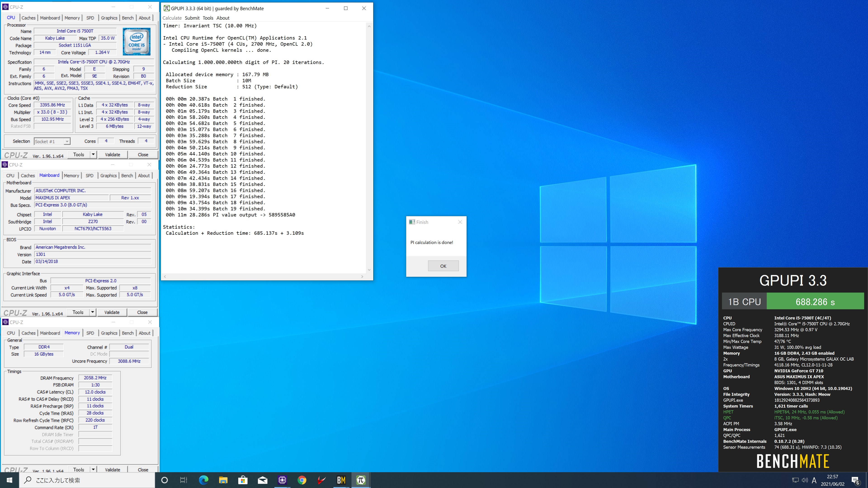Click GPUPI vertical scrollbar up arrow
868x488 pixels.
pos(369,26)
